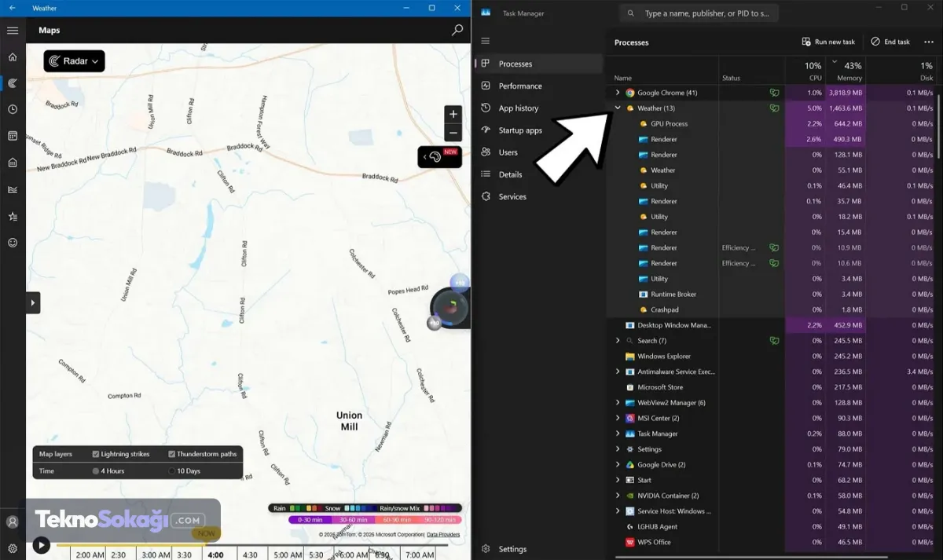Screen dimensions: 943x560
Task: Open Details page in Task Manager
Action: 539,174
